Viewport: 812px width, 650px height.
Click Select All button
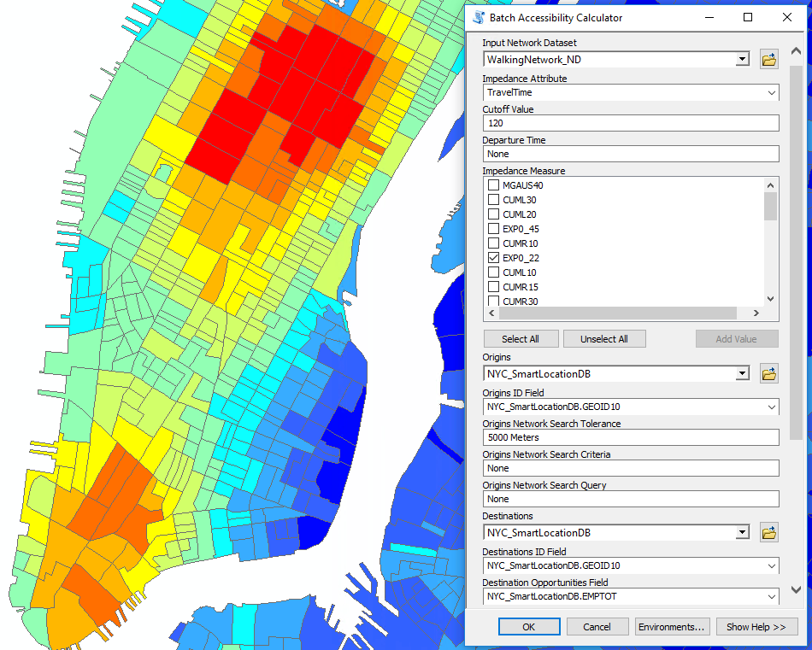click(521, 339)
